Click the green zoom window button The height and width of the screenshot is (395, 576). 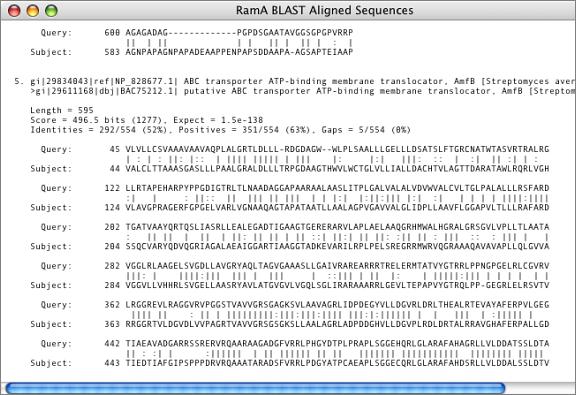point(51,10)
